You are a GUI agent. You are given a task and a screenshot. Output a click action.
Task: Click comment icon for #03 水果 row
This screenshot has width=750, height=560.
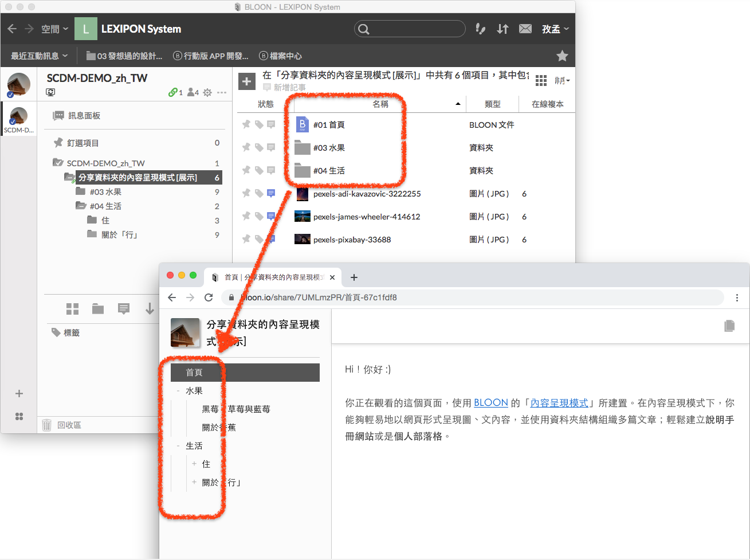(271, 147)
